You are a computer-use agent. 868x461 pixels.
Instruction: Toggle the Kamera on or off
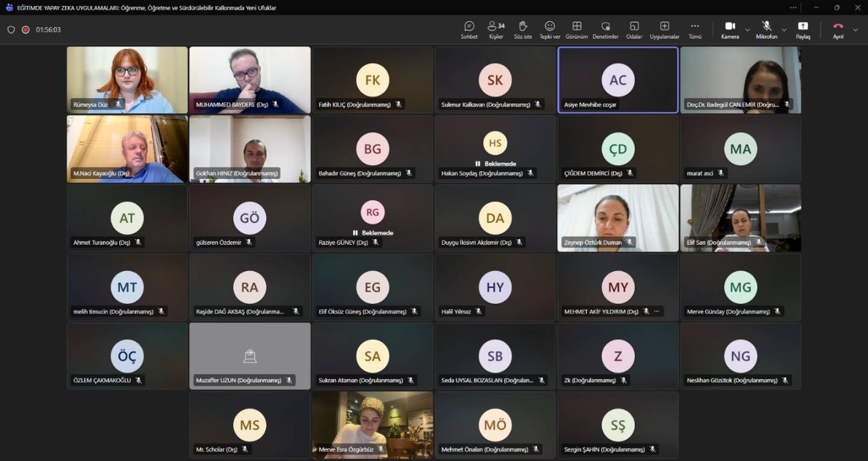[730, 30]
